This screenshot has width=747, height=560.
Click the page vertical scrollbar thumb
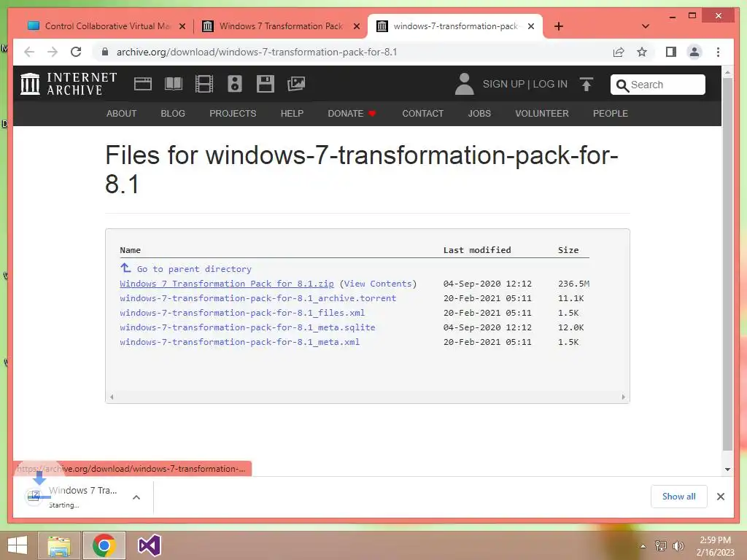(727, 264)
